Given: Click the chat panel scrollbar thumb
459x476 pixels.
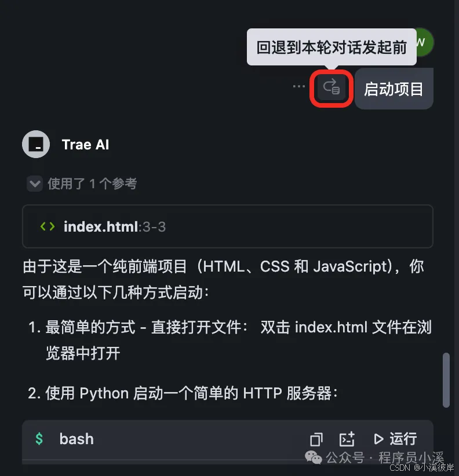Looking at the screenshot, I should click(446, 380).
